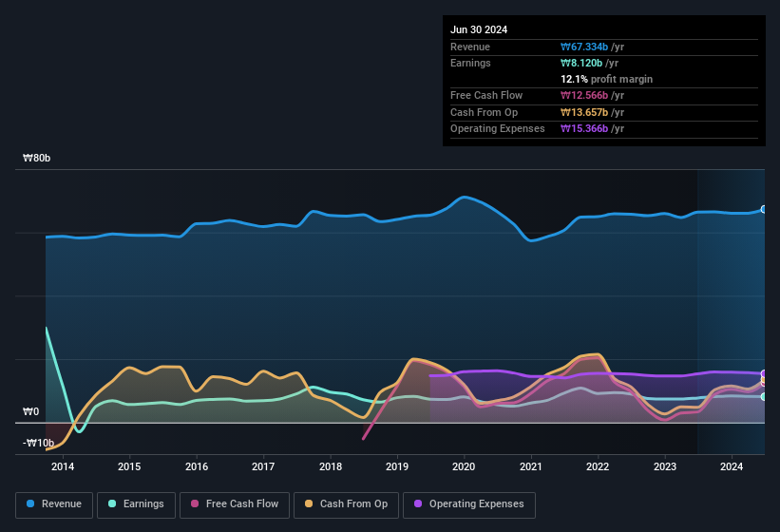Select the 2014 x-axis year label
The image size is (780, 532).
pyautogui.click(x=63, y=466)
